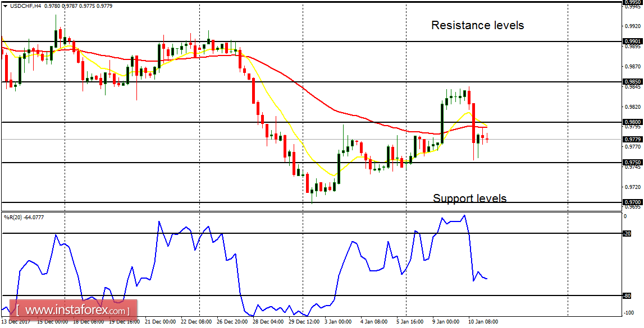The width and height of the screenshot is (644, 328).
Task: Click the %R(20) -64.0777 indicator label
Action: pyautogui.click(x=24, y=216)
